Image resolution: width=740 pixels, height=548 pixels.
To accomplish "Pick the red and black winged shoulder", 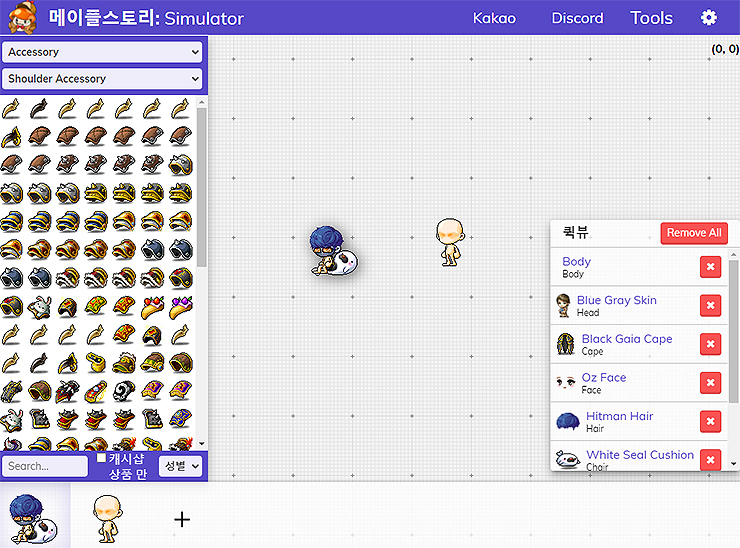I will 67,391.
